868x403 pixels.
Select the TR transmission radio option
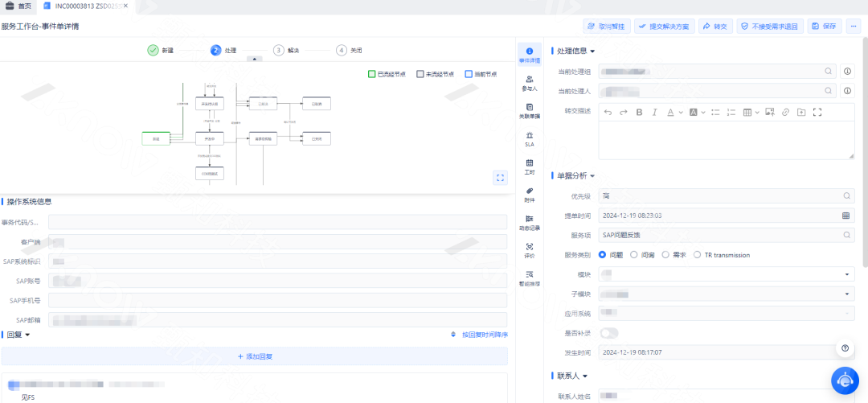pos(697,255)
